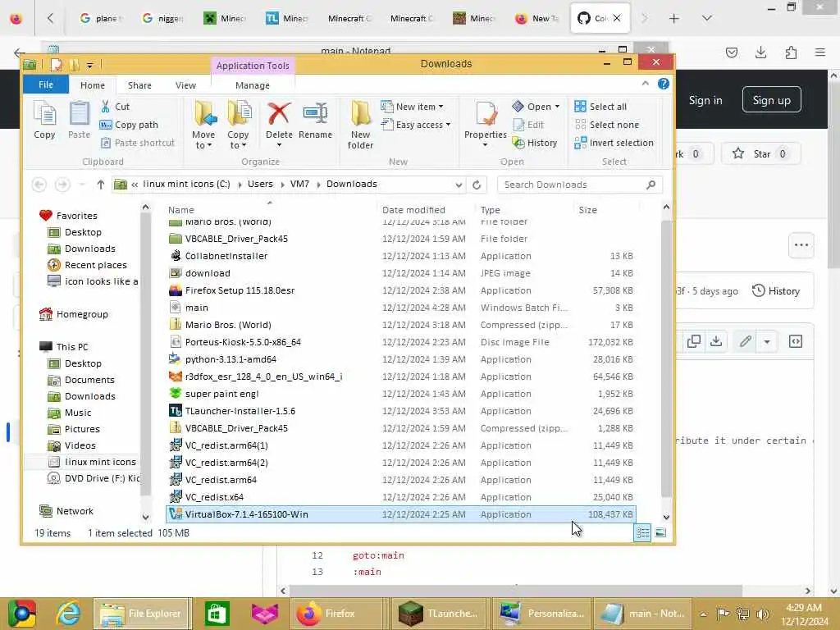The width and height of the screenshot is (840, 630).
Task: Open Network in the navigation pane
Action: (66, 511)
